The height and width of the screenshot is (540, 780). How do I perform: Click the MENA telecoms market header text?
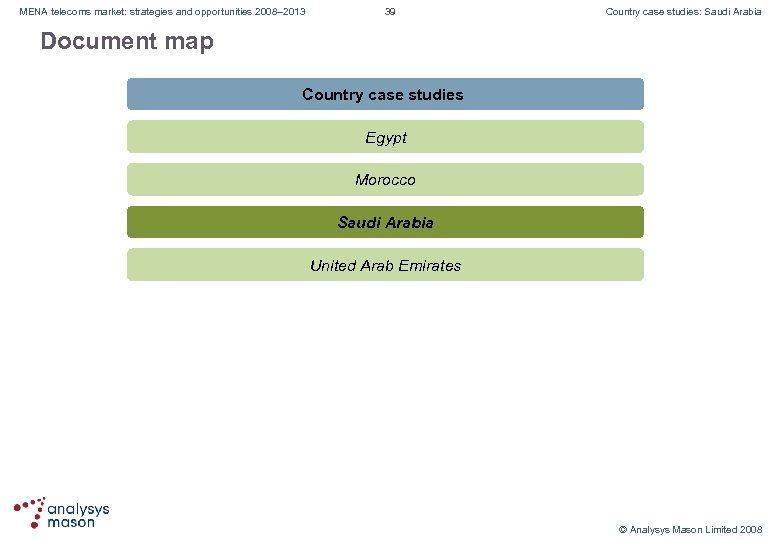162,11
